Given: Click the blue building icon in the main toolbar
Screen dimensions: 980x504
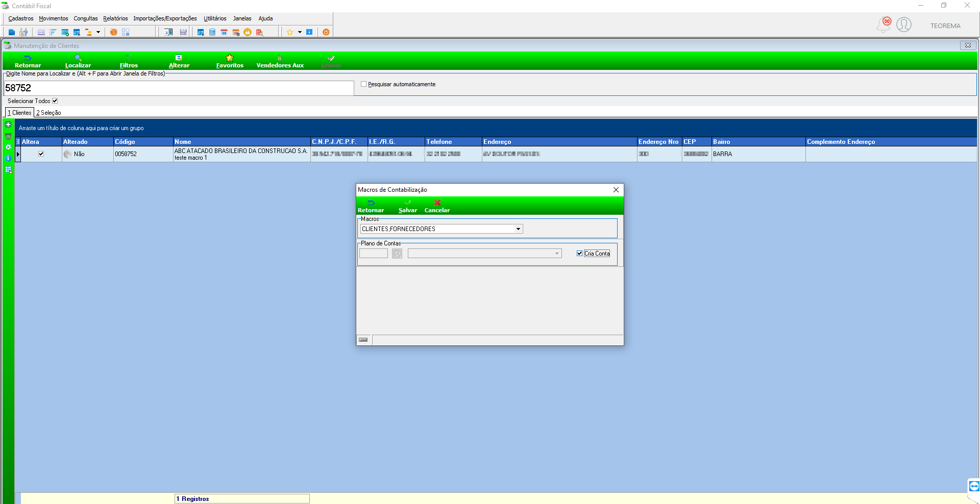Looking at the screenshot, I should pos(12,32).
